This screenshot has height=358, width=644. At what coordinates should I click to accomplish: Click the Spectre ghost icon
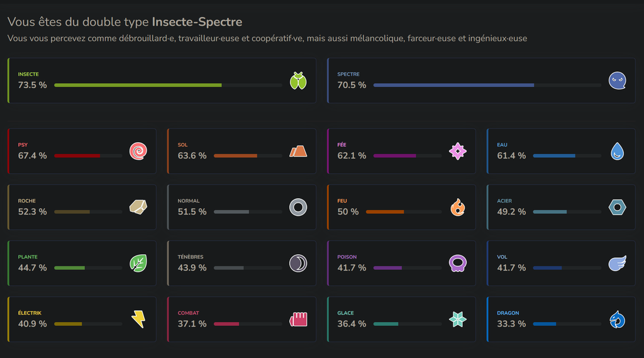pos(618,81)
